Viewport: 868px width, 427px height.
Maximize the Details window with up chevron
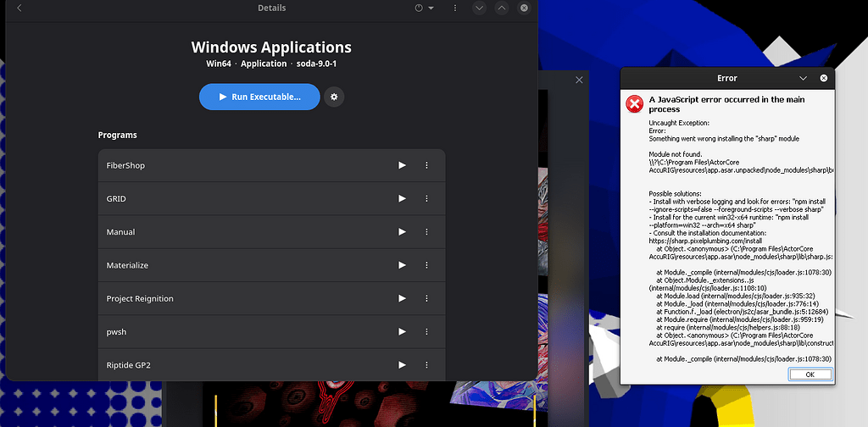502,8
